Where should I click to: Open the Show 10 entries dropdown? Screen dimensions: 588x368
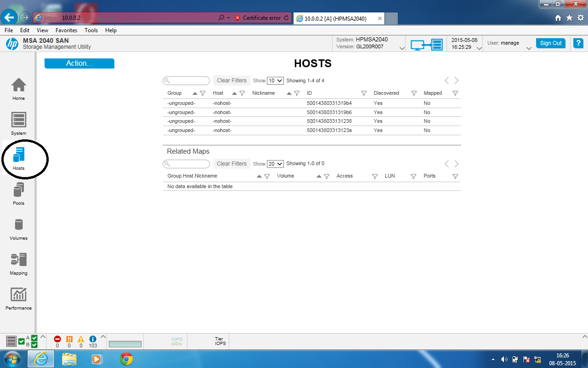275,80
